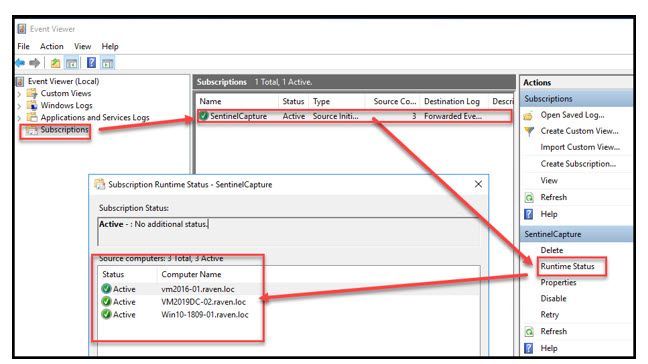This screenshot has height=364, width=648.
Task: Click Import Custom View... action
Action: pos(580,147)
